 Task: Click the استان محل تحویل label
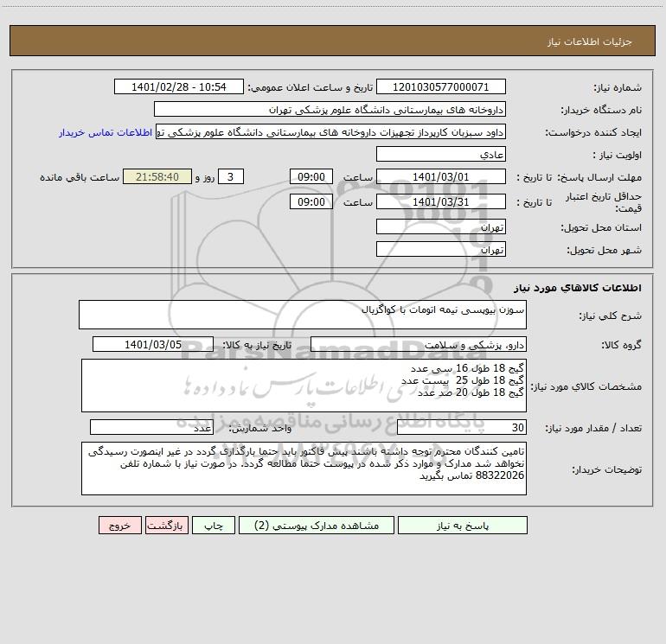pos(601,227)
